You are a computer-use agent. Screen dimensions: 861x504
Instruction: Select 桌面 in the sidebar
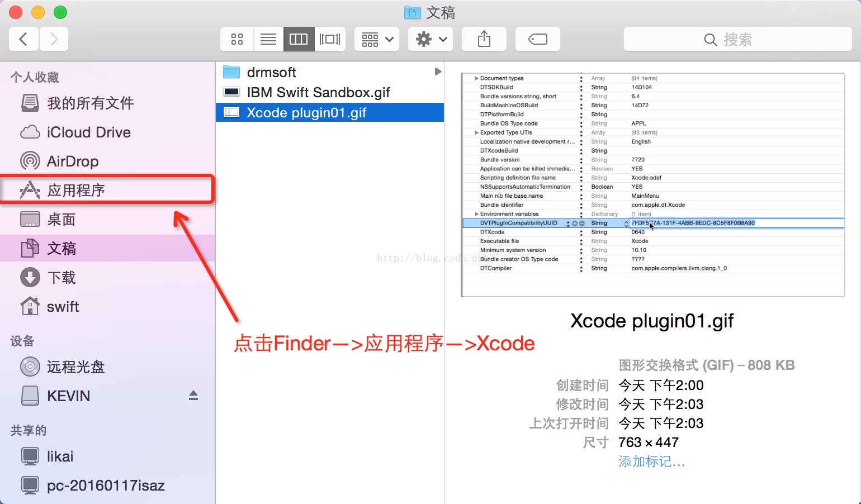[x=107, y=219]
